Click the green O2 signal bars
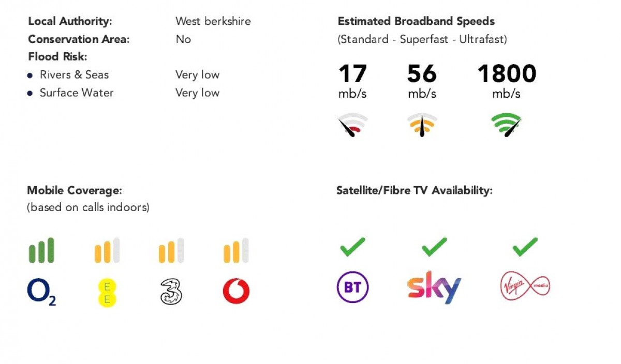 (41, 251)
